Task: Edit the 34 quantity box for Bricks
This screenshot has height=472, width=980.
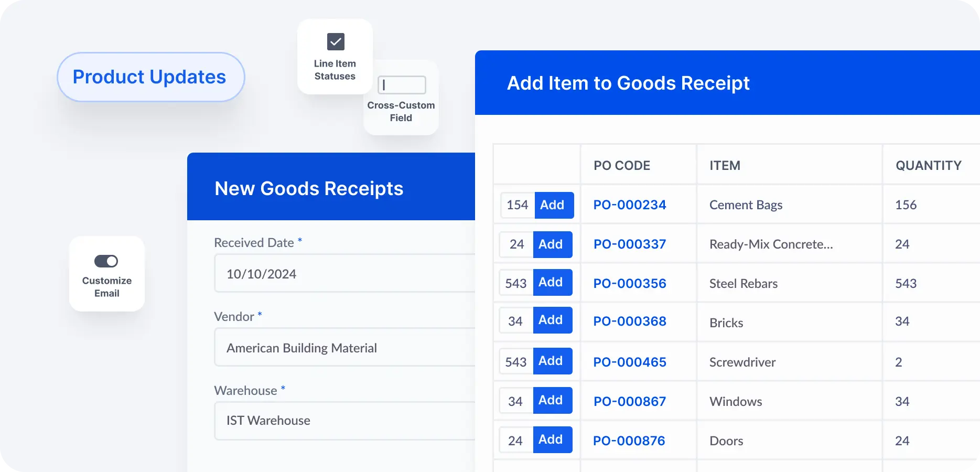Action: [x=516, y=321]
